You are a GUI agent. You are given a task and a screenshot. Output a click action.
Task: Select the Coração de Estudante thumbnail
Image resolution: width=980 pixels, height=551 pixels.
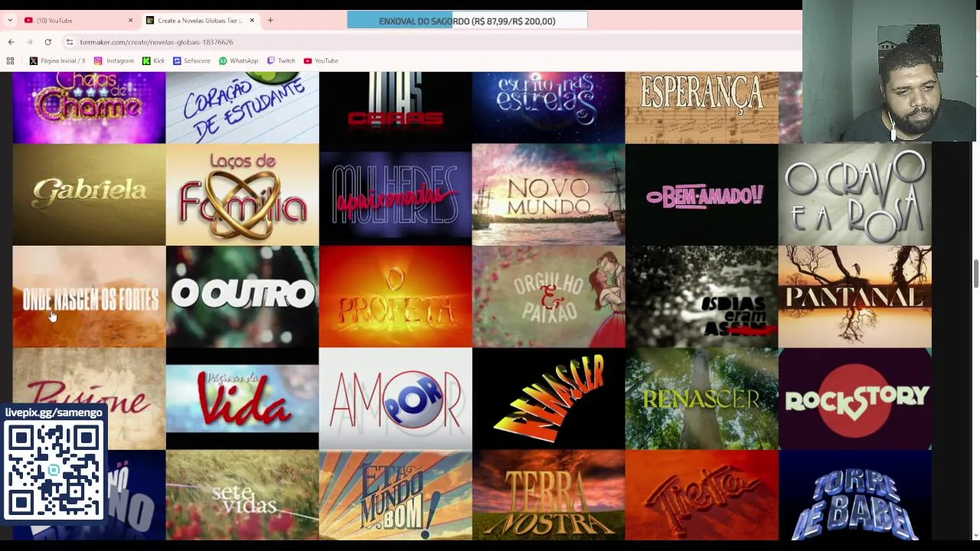242,108
